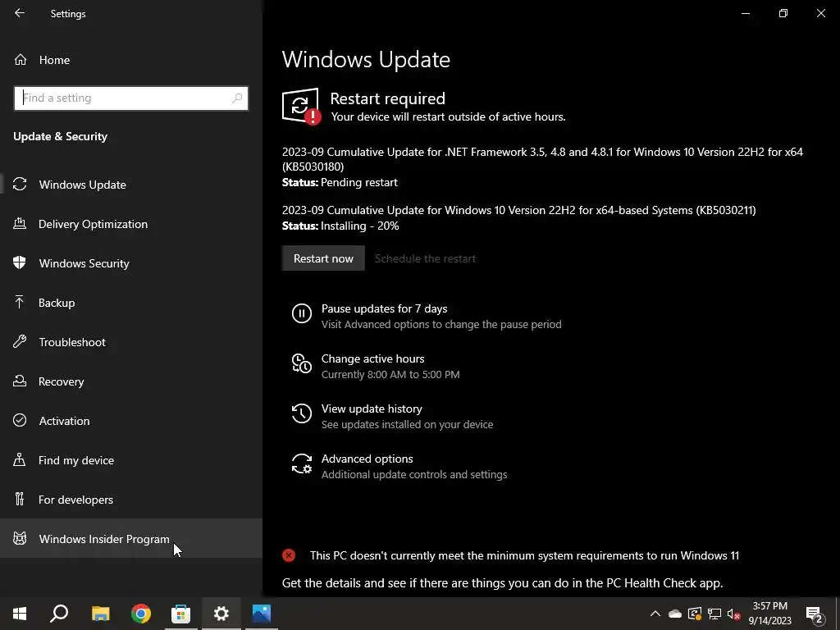Click the muted volume tray icon
The height and width of the screenshot is (630, 840).
coord(733,614)
